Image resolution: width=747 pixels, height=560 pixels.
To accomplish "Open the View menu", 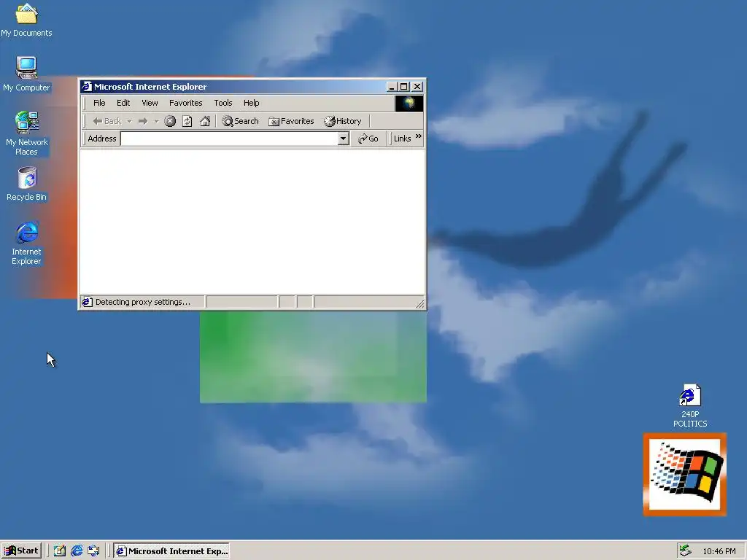I will pyautogui.click(x=150, y=103).
